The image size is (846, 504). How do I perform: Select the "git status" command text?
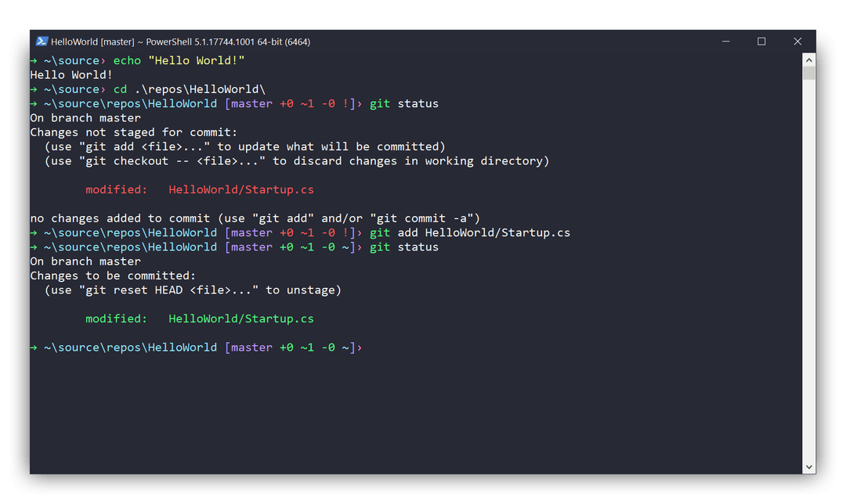406,103
